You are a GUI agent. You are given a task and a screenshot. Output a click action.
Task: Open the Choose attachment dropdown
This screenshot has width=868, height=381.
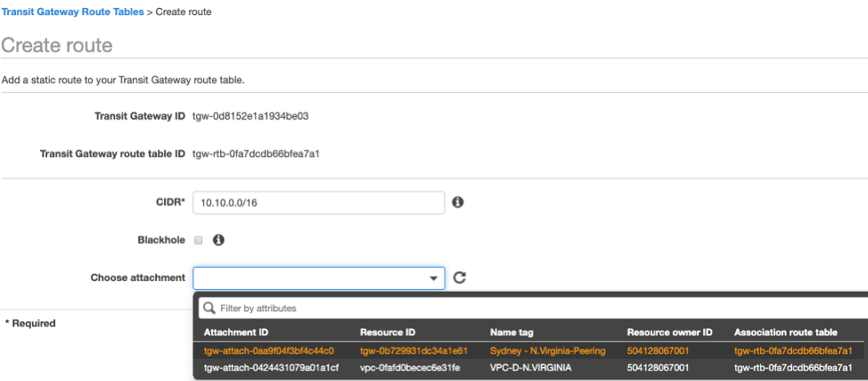[319, 277]
